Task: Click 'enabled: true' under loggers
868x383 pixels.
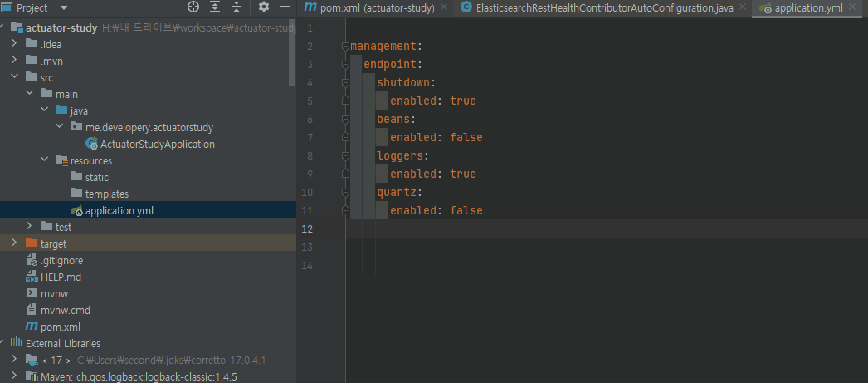Action: pyautogui.click(x=433, y=174)
